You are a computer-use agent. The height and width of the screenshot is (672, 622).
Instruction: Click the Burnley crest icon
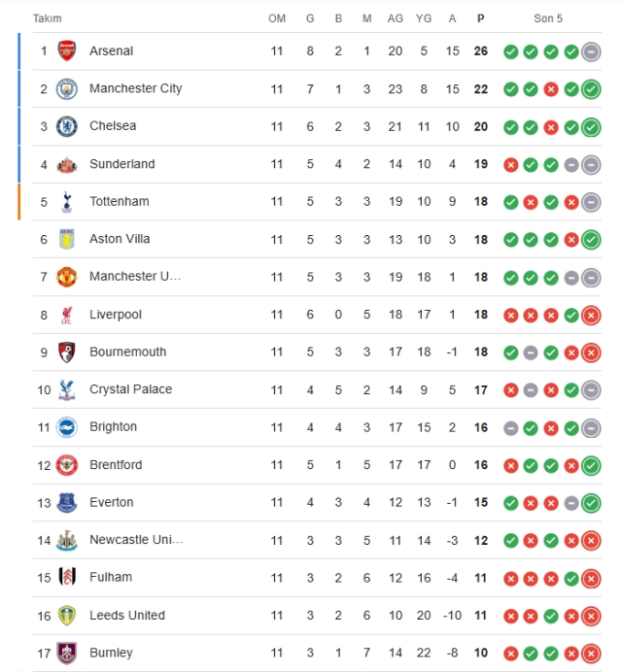click(x=66, y=653)
